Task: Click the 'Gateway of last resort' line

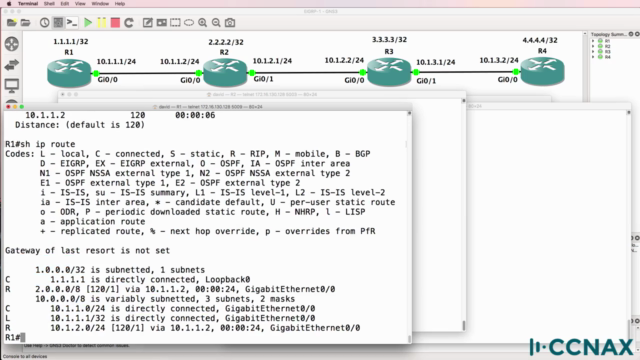Action: tap(87, 251)
